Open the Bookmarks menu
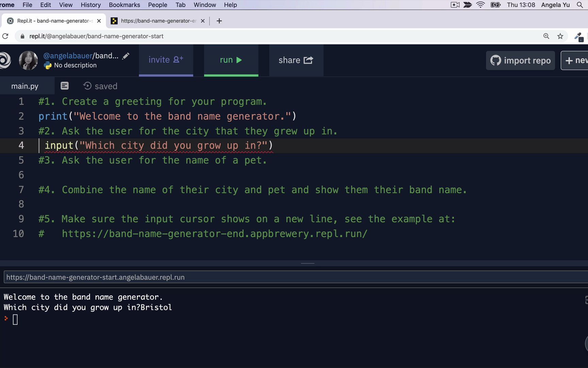The height and width of the screenshot is (368, 588). click(124, 5)
